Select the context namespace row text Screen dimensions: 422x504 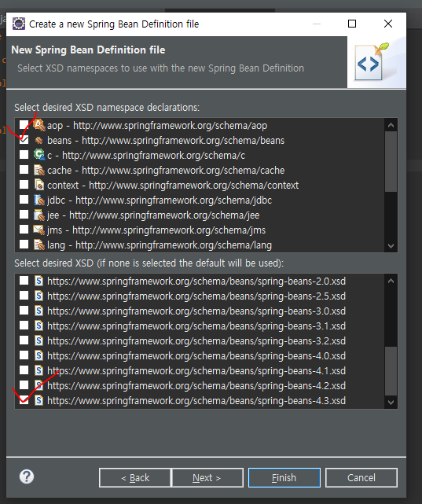(x=173, y=185)
